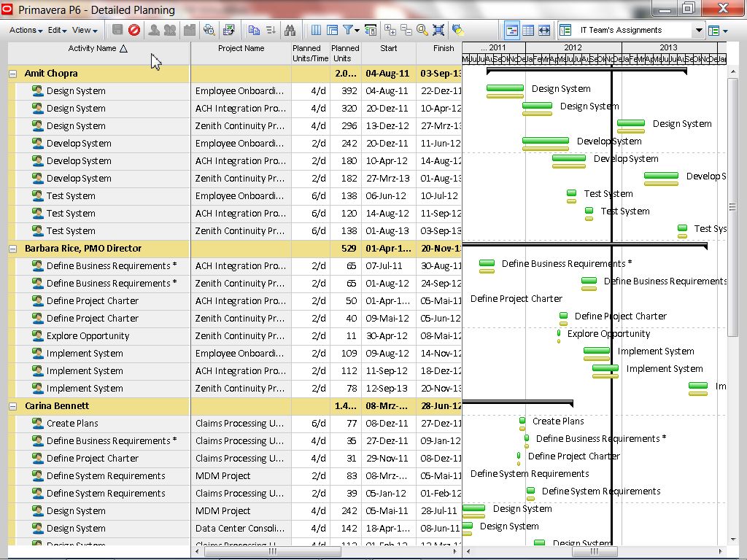Screen dimensions: 747x560
Task: Collapse all groups with the minus icon
Action: point(406,30)
